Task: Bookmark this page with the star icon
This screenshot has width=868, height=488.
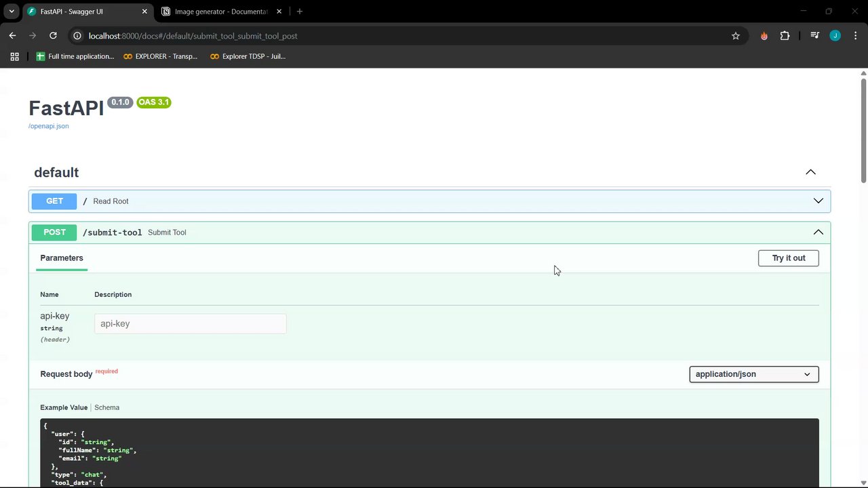Action: tap(736, 36)
